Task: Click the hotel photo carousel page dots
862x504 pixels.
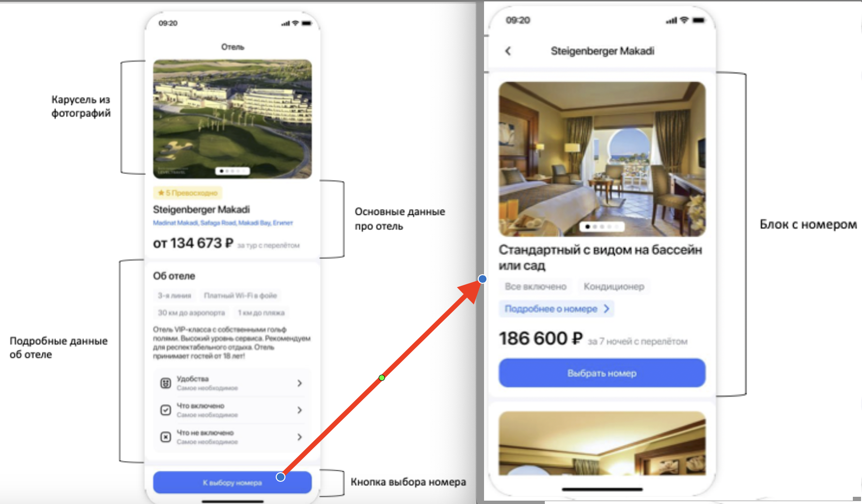Action: [x=232, y=171]
